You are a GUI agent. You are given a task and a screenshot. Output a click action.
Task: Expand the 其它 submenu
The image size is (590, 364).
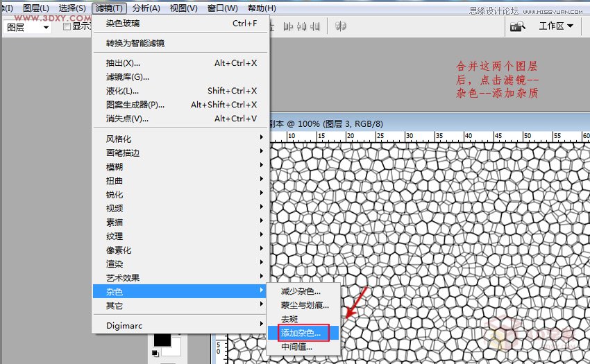(x=180, y=306)
